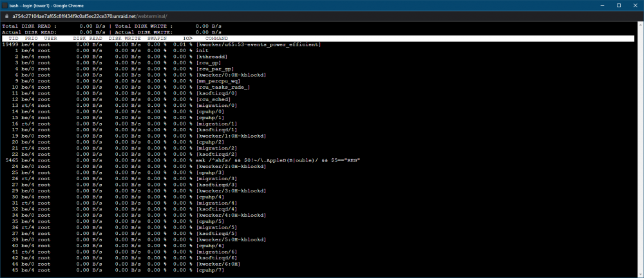Click the 'Actual DISK READ' label
Viewport: 644px width, 278px height.
point(29,32)
